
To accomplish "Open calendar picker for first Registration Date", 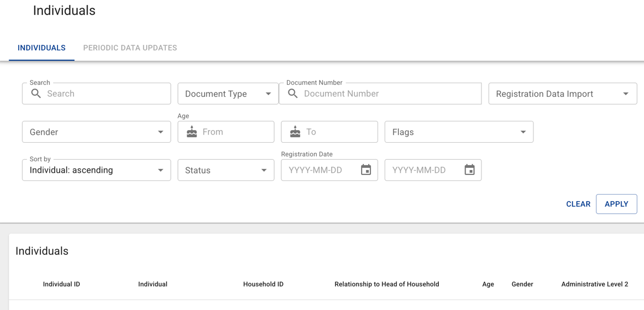I will (366, 170).
